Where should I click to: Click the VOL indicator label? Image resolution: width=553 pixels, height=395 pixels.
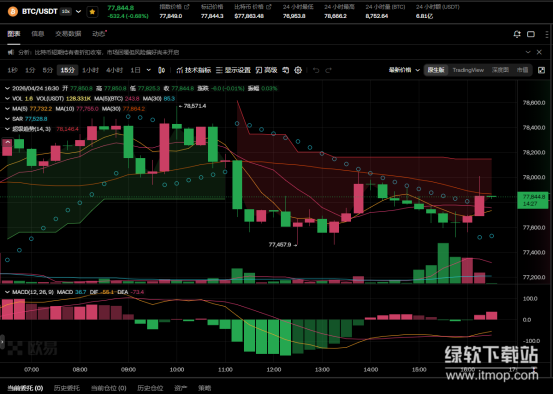click(17, 99)
